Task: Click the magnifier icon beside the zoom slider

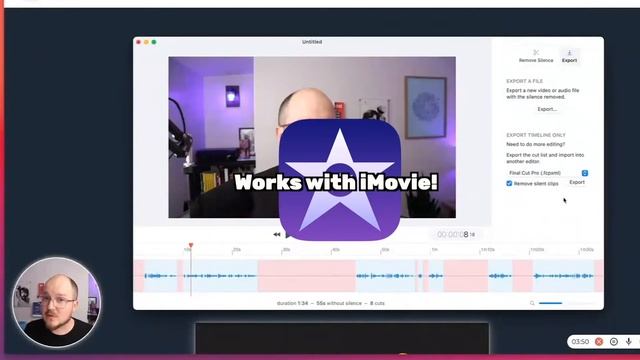Action: [532, 303]
